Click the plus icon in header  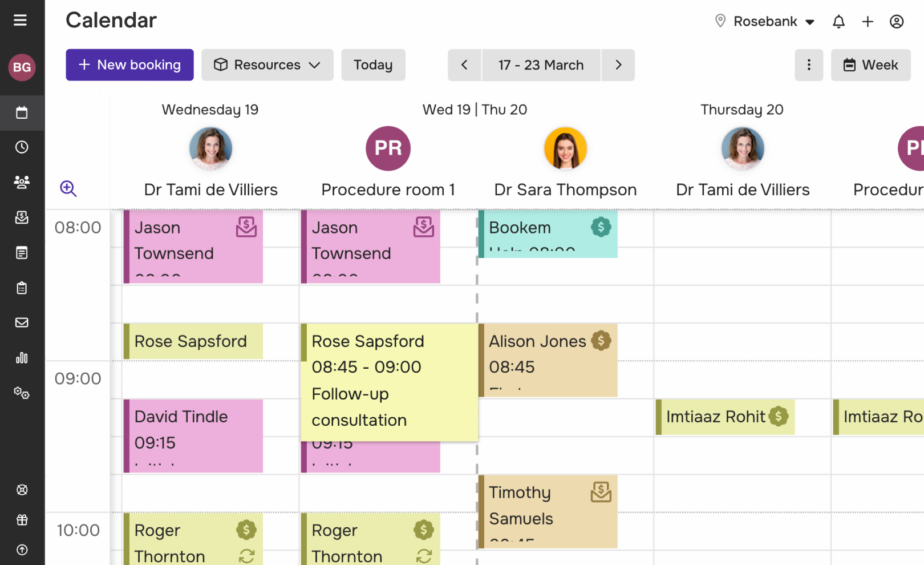(x=868, y=22)
